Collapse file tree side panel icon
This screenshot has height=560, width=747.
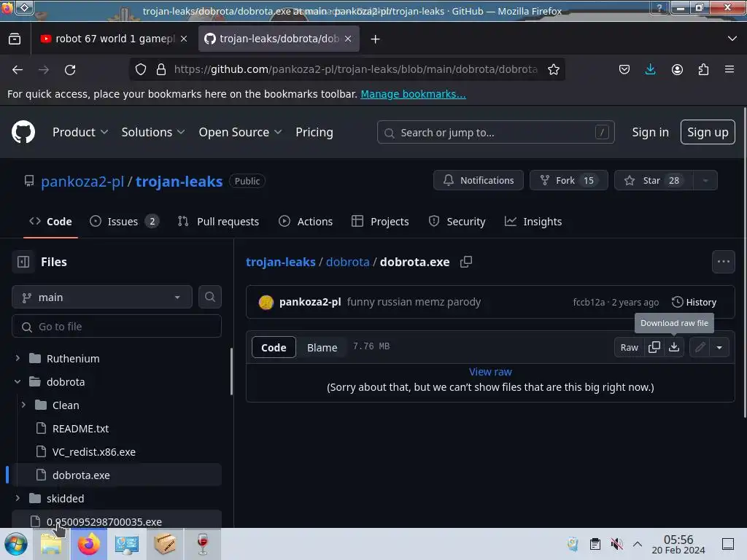click(23, 262)
